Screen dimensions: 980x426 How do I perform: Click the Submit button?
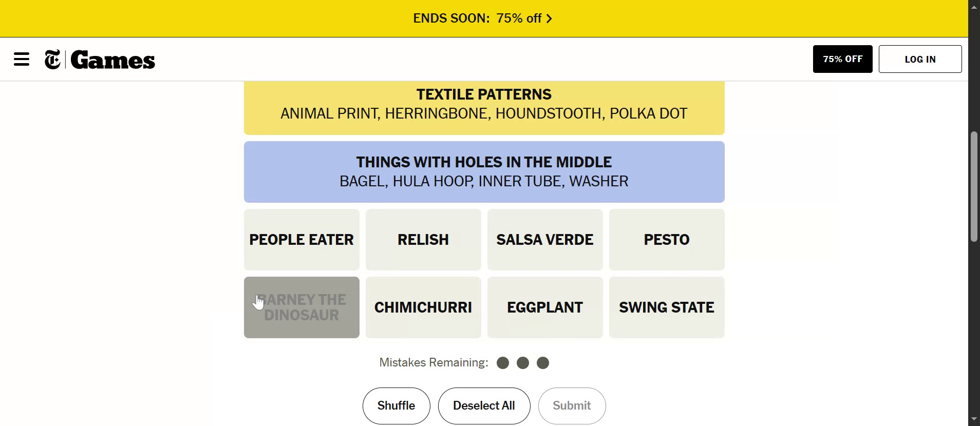(x=572, y=405)
